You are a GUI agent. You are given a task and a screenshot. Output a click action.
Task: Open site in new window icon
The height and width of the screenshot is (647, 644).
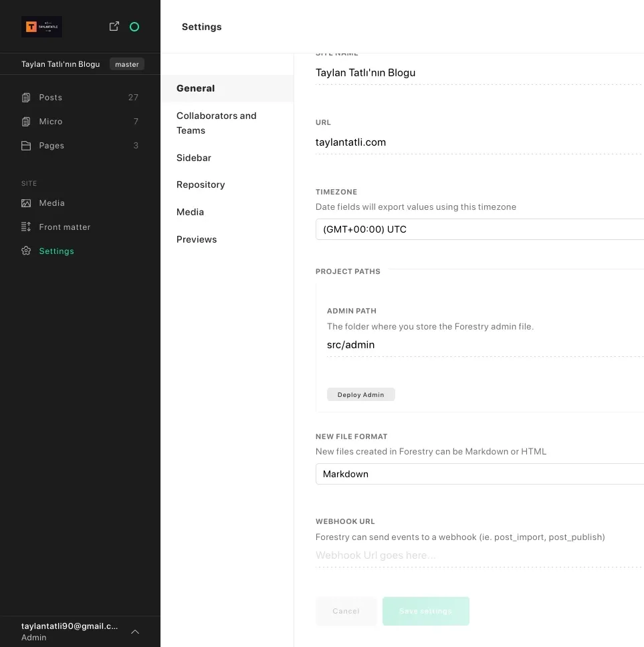[x=114, y=26]
